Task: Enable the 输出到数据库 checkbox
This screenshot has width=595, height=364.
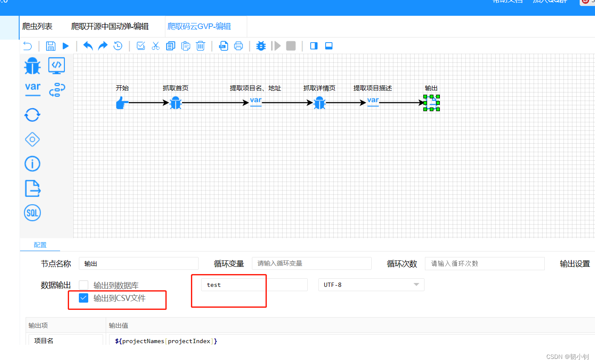Action: click(x=84, y=285)
